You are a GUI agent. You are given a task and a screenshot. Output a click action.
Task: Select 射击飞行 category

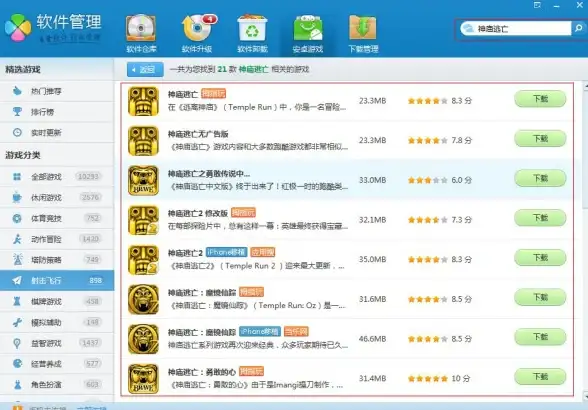(x=57, y=280)
